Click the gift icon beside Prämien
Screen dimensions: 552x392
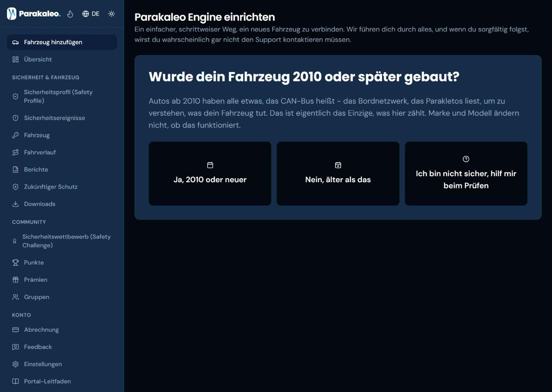16,280
